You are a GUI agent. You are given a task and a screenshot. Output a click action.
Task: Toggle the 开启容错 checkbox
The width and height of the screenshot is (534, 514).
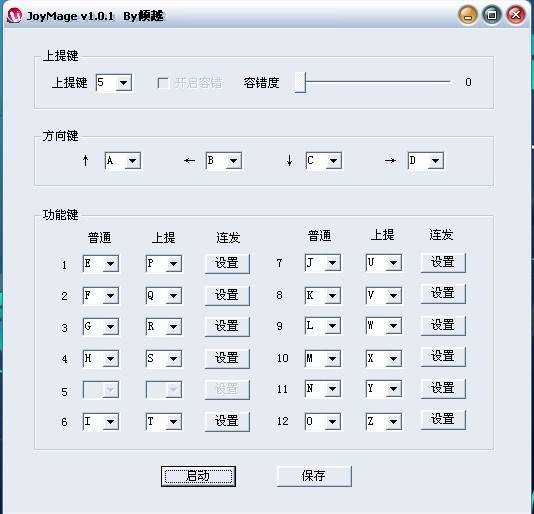click(x=163, y=83)
